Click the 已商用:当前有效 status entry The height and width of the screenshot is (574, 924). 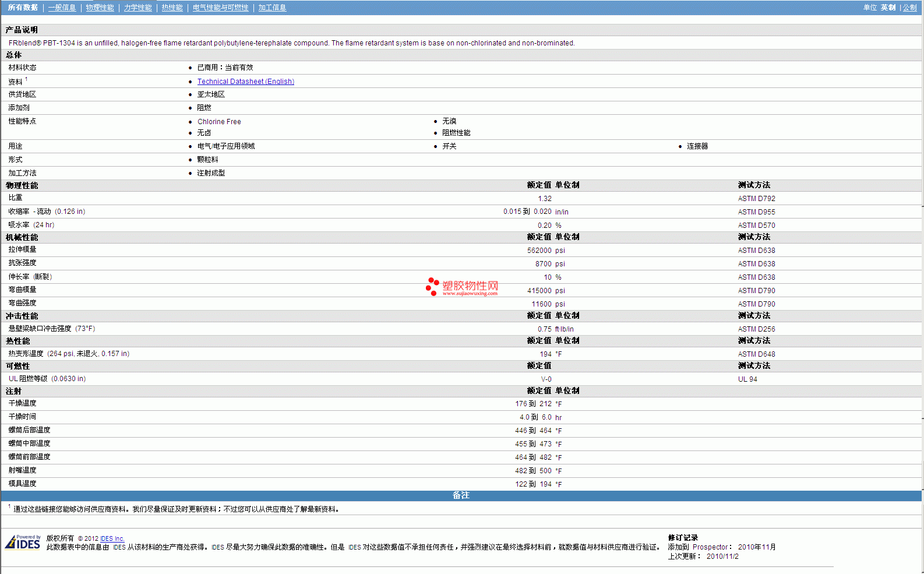click(x=225, y=68)
